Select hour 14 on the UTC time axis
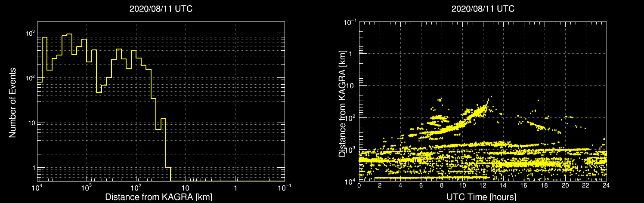The height and width of the screenshot is (203, 644). click(503, 186)
